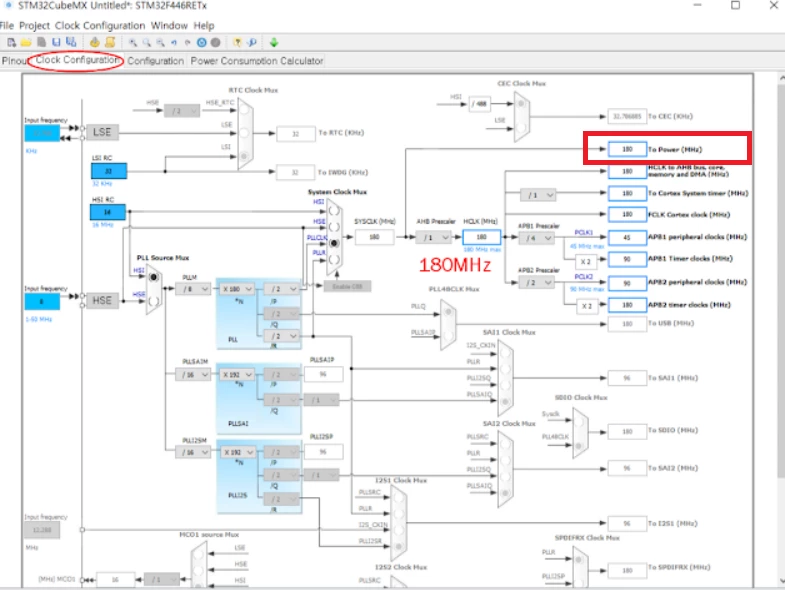The width and height of the screenshot is (785, 590).
Task: Open the PLLI2SM /16 dropdown
Action: 193,452
